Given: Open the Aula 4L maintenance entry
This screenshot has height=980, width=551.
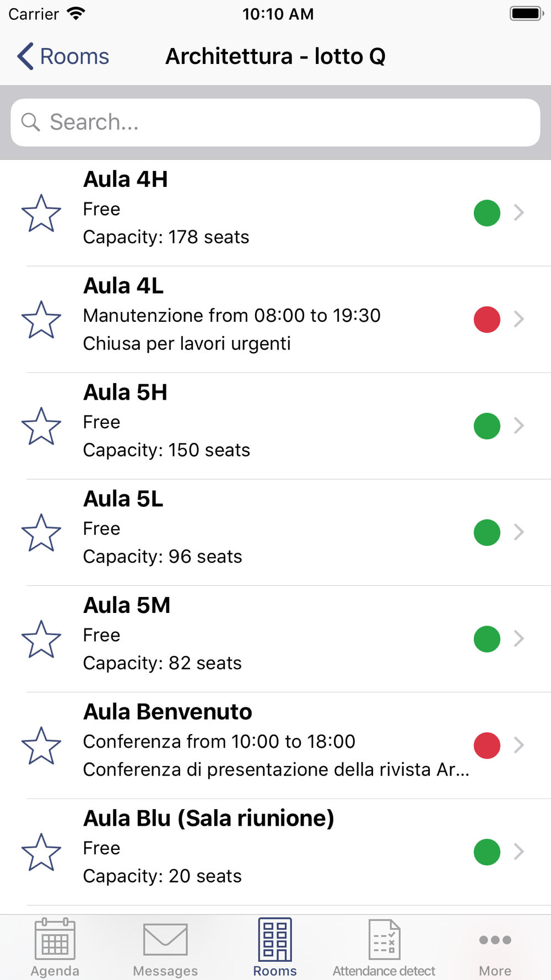Looking at the screenshot, I should coord(275,320).
